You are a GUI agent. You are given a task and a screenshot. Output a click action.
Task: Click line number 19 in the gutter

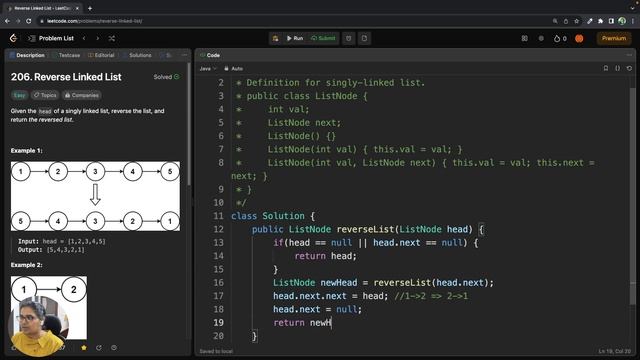coord(218,323)
